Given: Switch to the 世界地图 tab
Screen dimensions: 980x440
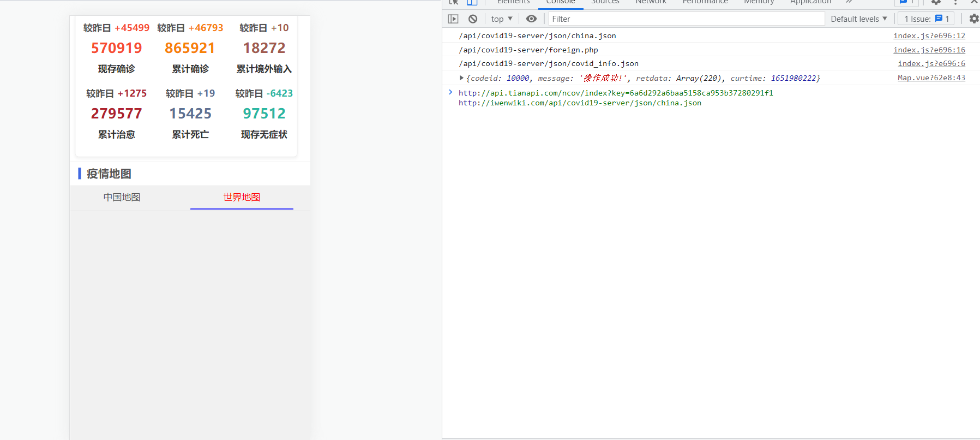Looking at the screenshot, I should tap(242, 197).
